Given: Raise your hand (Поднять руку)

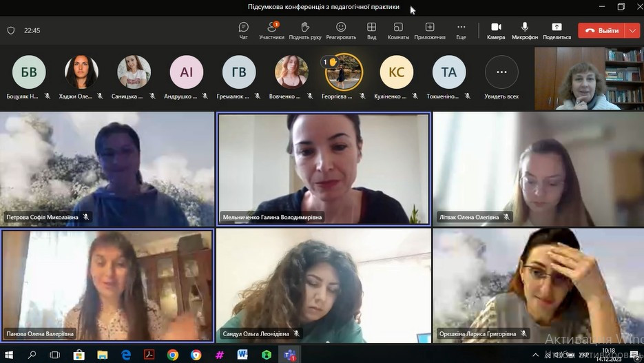Looking at the screenshot, I should pyautogui.click(x=304, y=30).
